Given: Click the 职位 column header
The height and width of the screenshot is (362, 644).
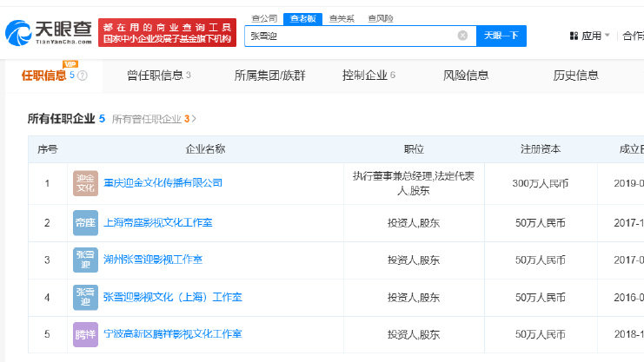Looking at the screenshot, I should pos(414,149).
